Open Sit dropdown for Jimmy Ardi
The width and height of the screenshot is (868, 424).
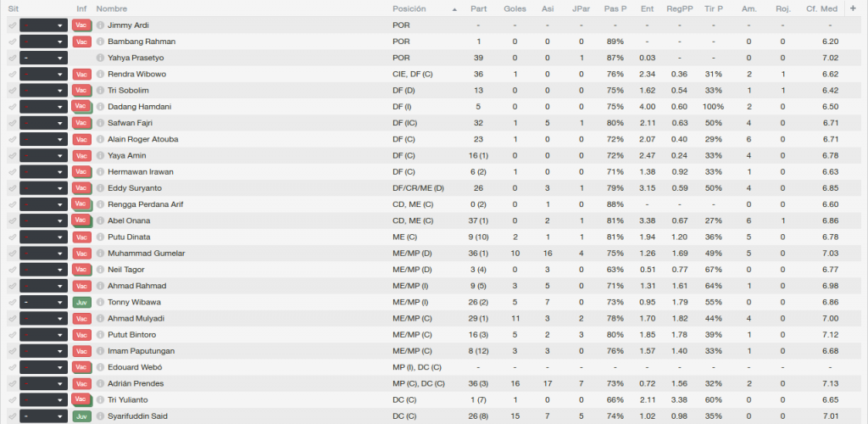pos(44,25)
